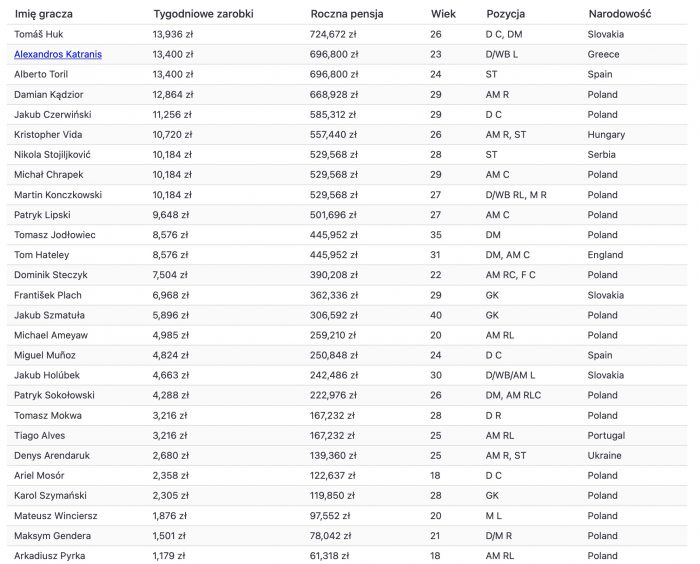Viewport: 700px width, 564px height.
Task: Select the Kristopher Vida row name
Action: (x=48, y=134)
